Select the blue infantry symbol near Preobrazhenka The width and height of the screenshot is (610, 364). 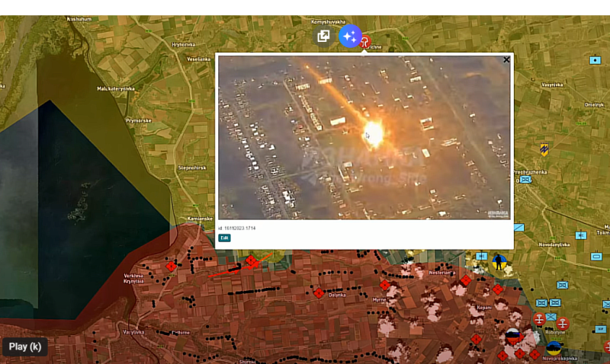coord(525,180)
